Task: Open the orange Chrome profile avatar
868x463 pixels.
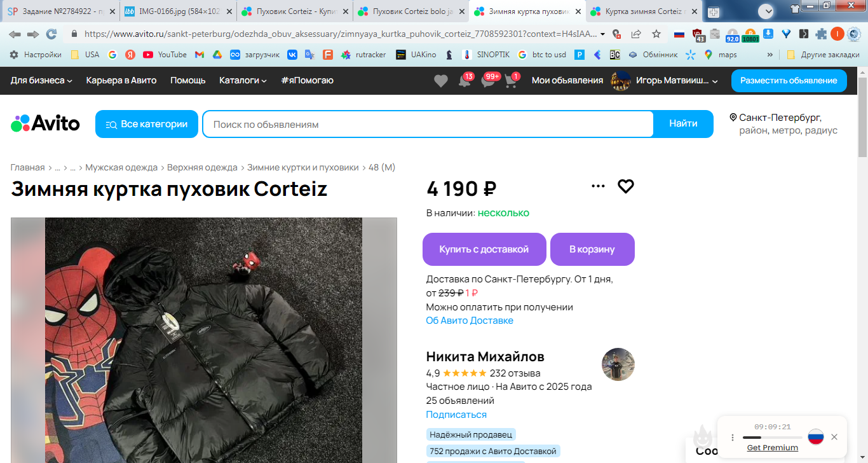Action: pos(837,34)
